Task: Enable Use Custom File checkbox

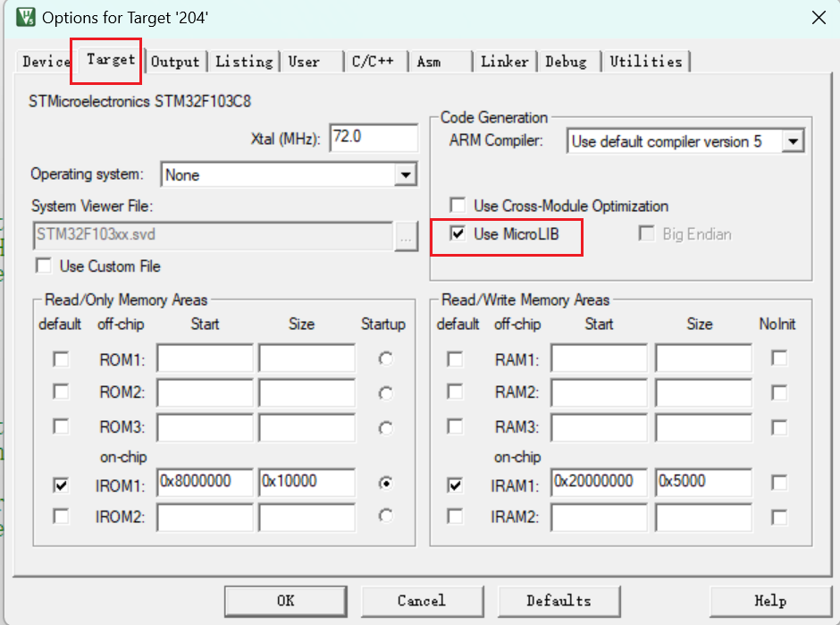Action: click(44, 266)
